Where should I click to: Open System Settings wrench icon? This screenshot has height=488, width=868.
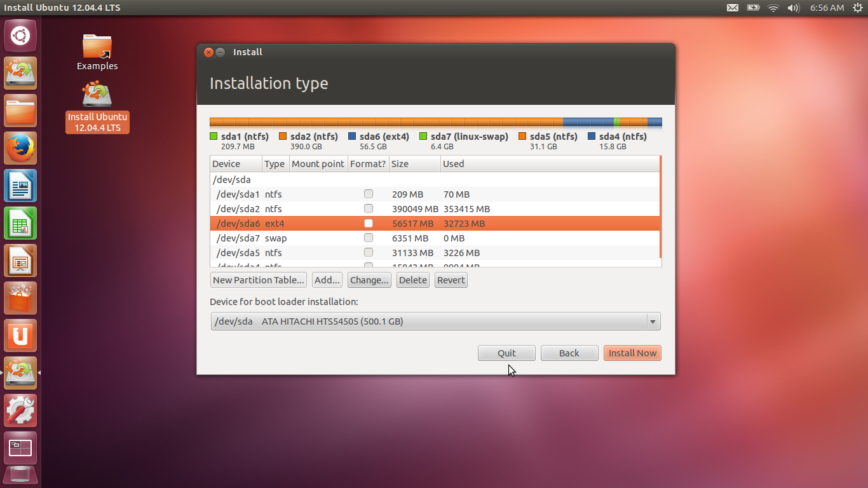point(20,410)
